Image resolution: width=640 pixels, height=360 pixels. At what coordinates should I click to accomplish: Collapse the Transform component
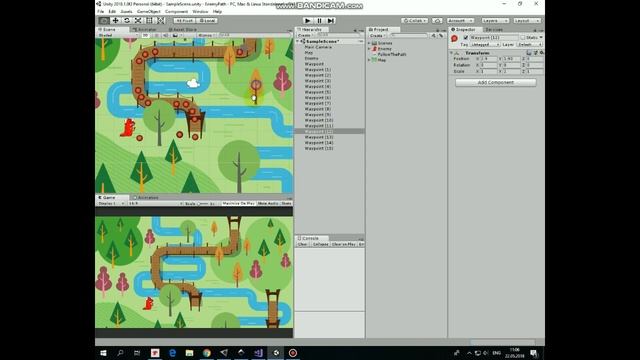coord(451,53)
